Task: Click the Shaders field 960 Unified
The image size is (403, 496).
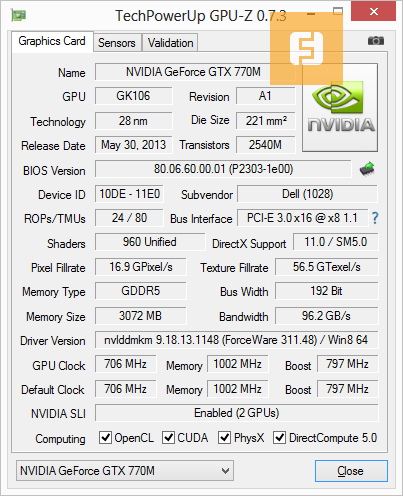Action: [x=150, y=242]
